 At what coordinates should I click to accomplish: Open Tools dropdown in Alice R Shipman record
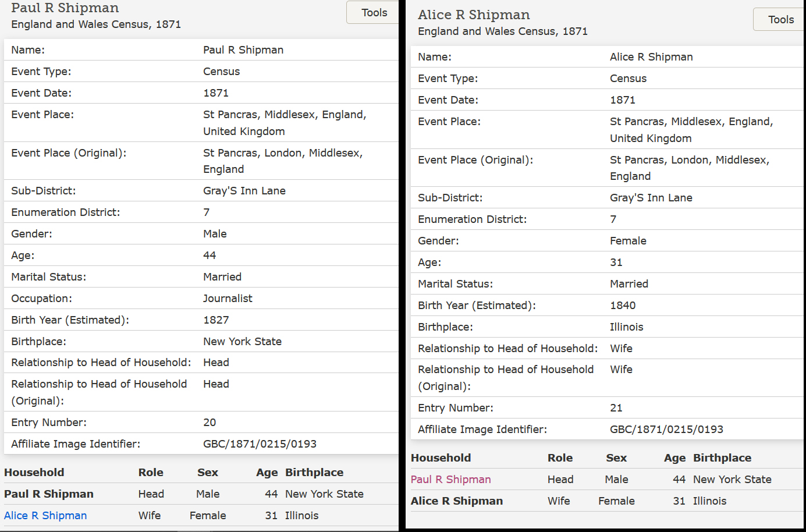[x=780, y=20]
